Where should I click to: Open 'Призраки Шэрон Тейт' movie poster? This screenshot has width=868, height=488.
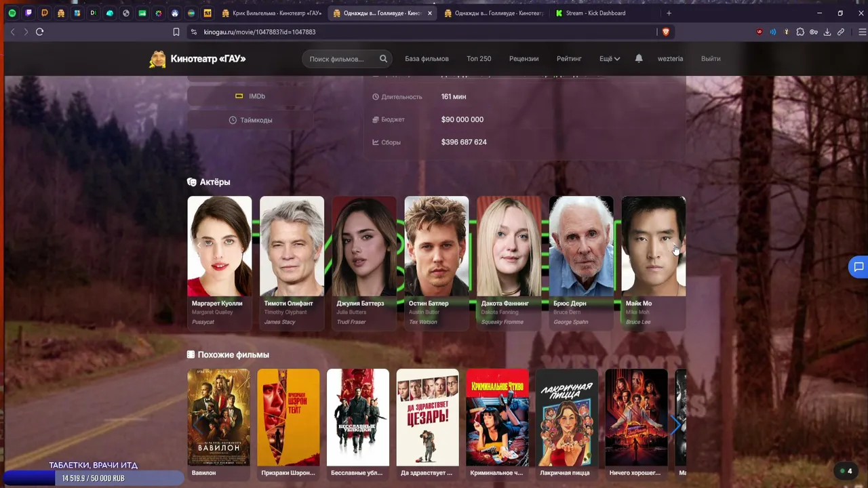[x=288, y=418]
